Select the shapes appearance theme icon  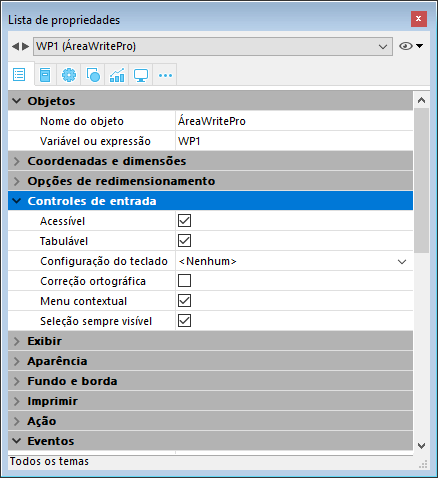pos(93,75)
